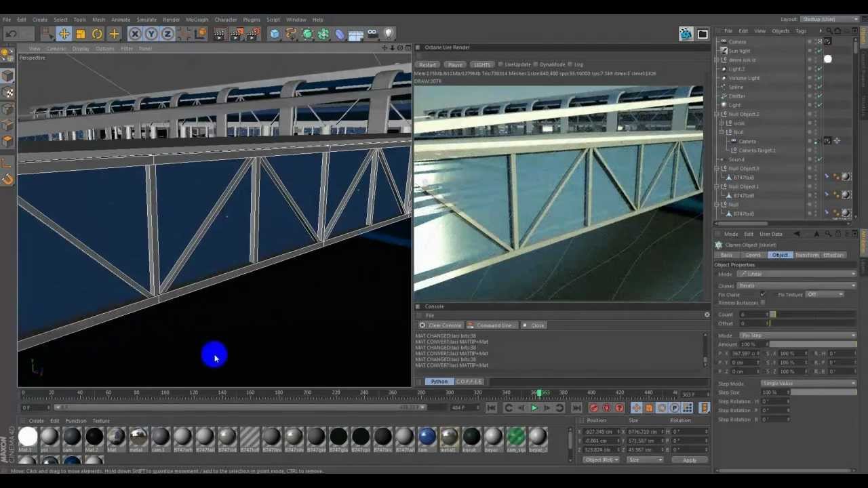Toggle Render Instances checkbox

tap(763, 303)
